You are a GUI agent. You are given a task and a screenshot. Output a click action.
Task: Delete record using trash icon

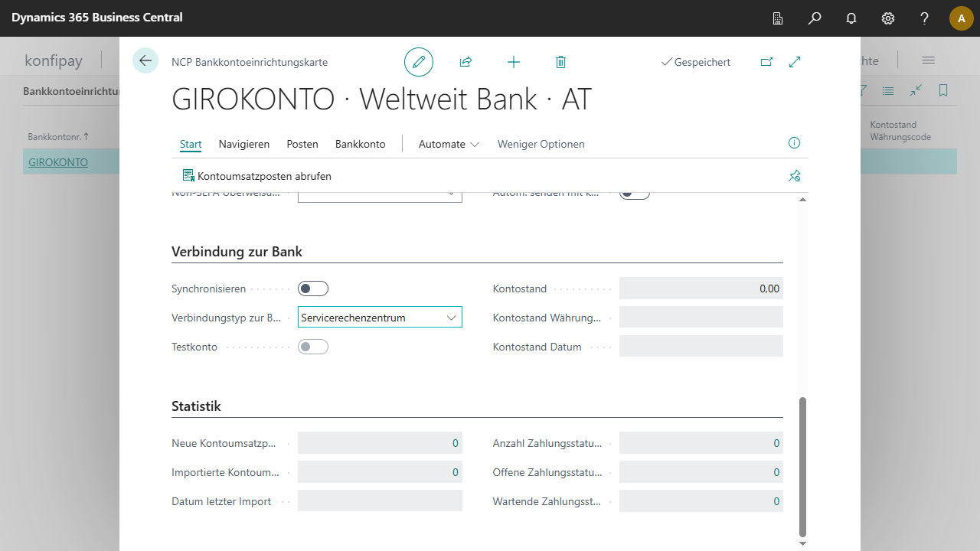(x=560, y=62)
